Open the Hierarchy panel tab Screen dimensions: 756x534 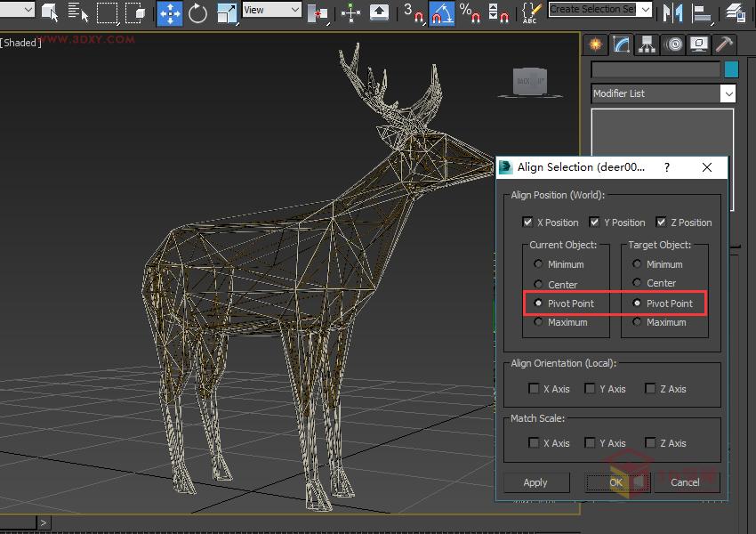(647, 44)
